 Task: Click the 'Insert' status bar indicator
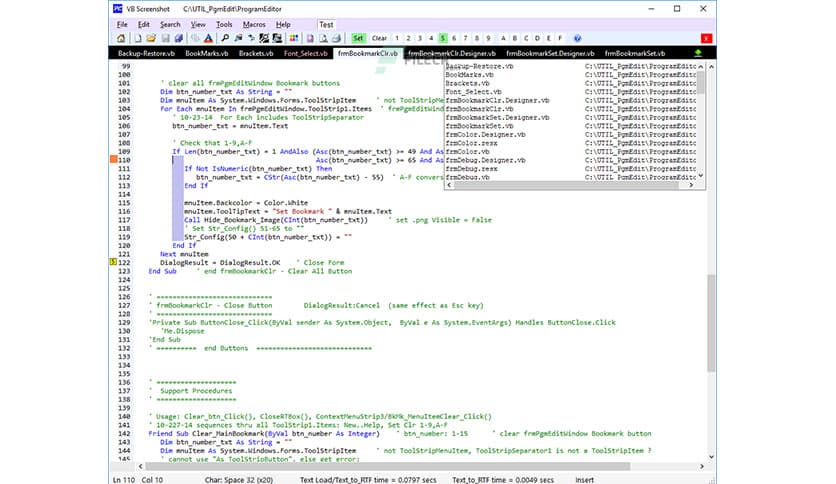(x=584, y=480)
